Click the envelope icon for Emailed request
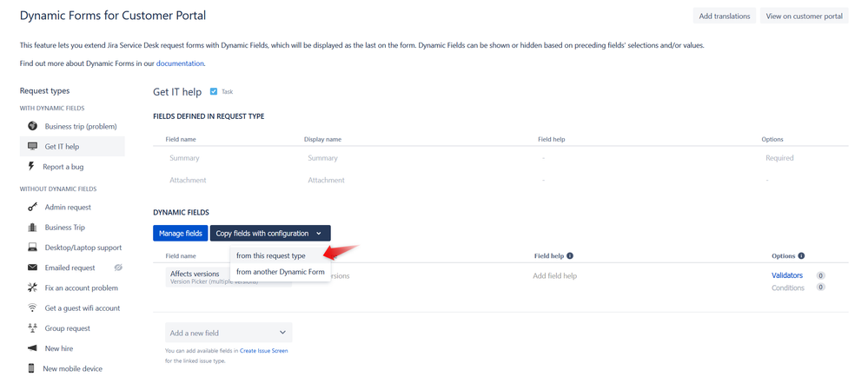Viewport: 868px width, 377px height. (32, 268)
